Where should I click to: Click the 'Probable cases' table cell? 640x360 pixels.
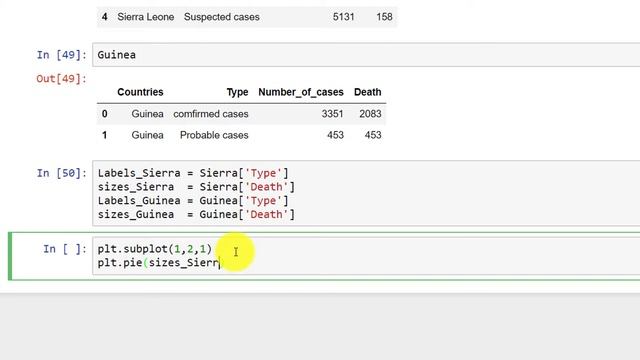[x=214, y=135]
